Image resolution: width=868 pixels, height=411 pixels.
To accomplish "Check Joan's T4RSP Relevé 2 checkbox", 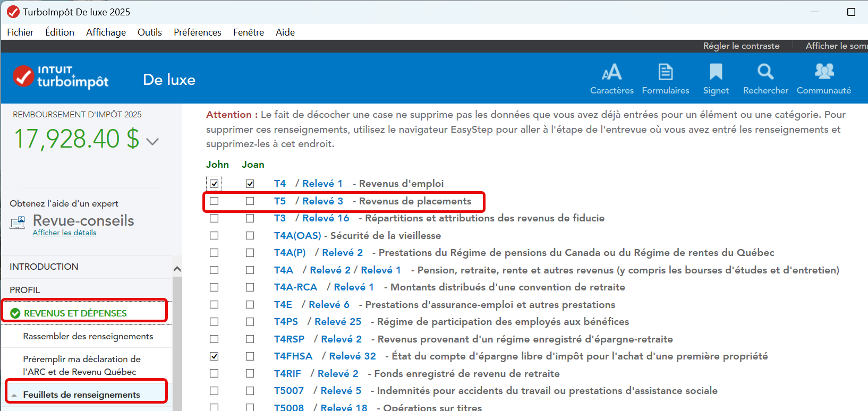I will click(x=250, y=339).
